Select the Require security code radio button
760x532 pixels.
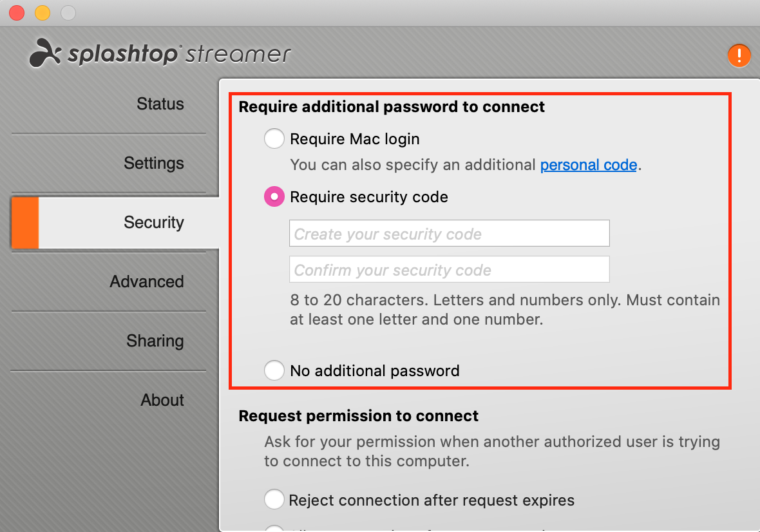tap(274, 197)
